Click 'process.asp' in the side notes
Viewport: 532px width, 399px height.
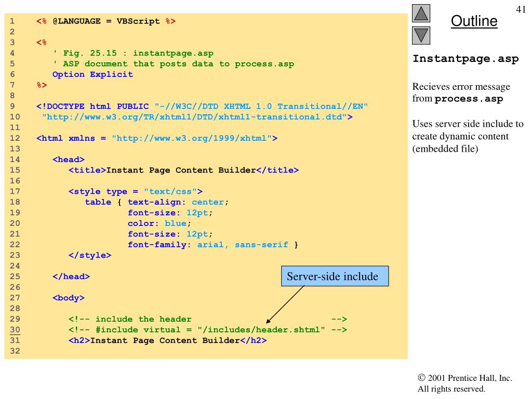[469, 99]
